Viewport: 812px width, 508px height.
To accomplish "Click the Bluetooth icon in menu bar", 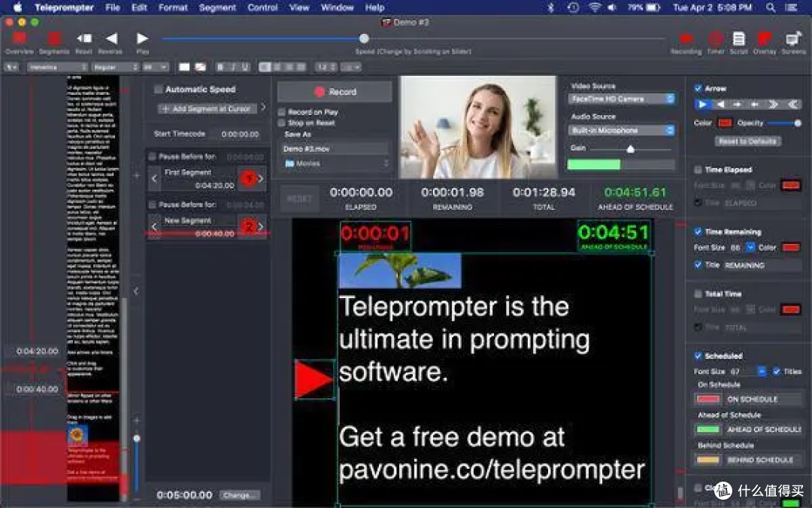I will tap(551, 8).
